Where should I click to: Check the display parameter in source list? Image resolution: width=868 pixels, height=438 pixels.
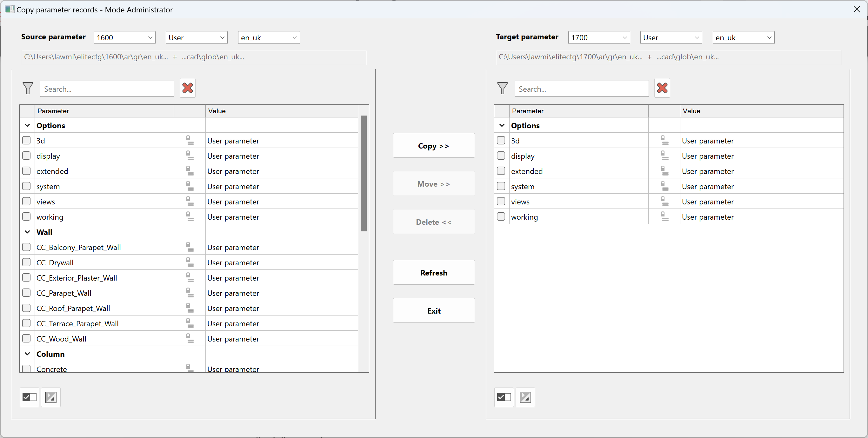tap(26, 155)
